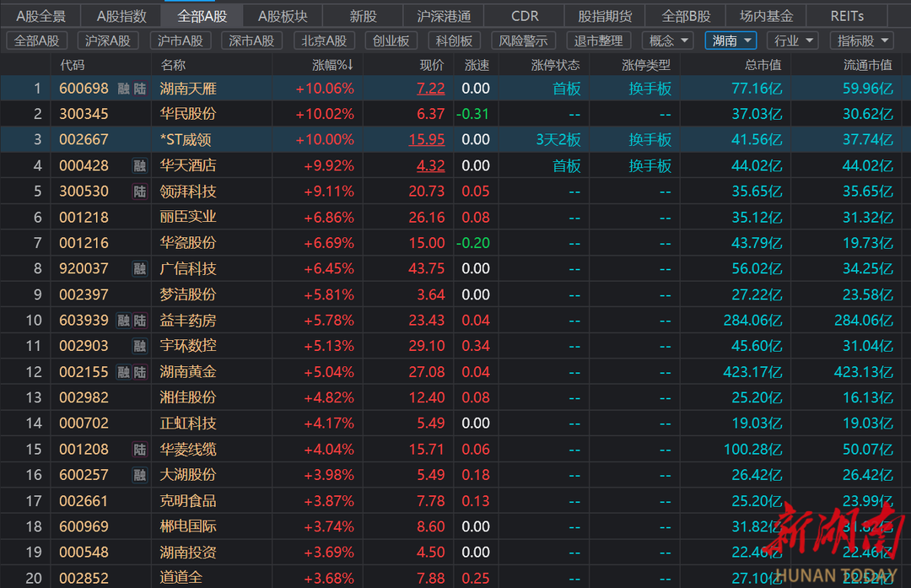Sort by the 流通市值 column header
The image size is (911, 588).
click(x=867, y=65)
